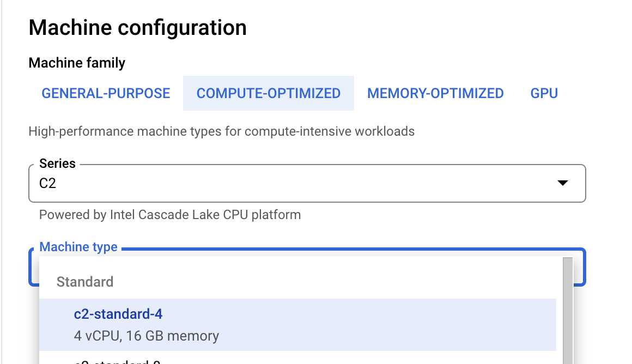Click the Intel Cascade Lake platform text
Viewport: 632px width, 364px height.
coord(169,215)
